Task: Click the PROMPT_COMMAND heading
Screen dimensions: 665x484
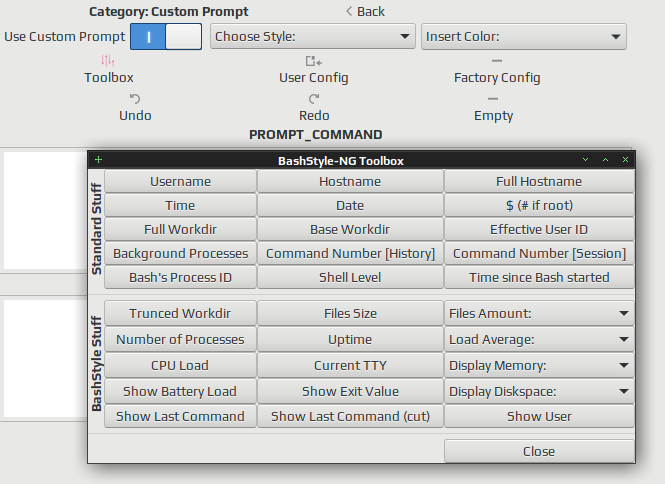Action: (x=316, y=134)
